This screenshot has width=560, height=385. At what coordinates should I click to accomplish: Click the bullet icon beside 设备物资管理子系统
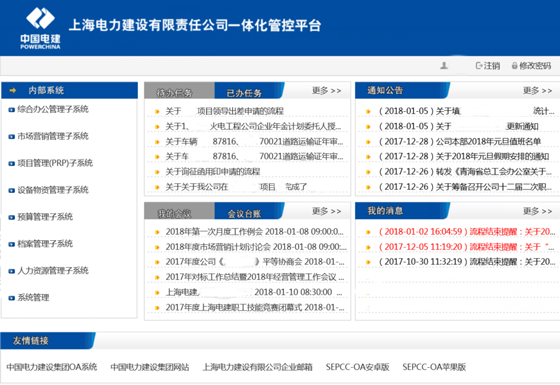pos(11,191)
